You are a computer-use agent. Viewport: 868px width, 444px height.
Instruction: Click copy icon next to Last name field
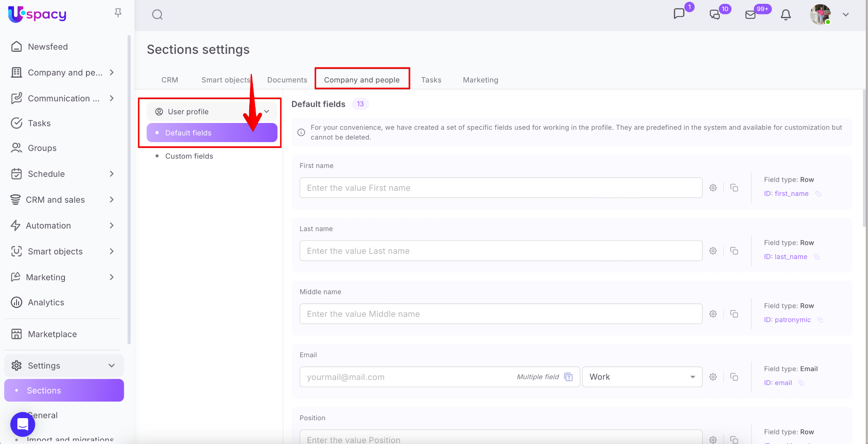pyautogui.click(x=734, y=251)
